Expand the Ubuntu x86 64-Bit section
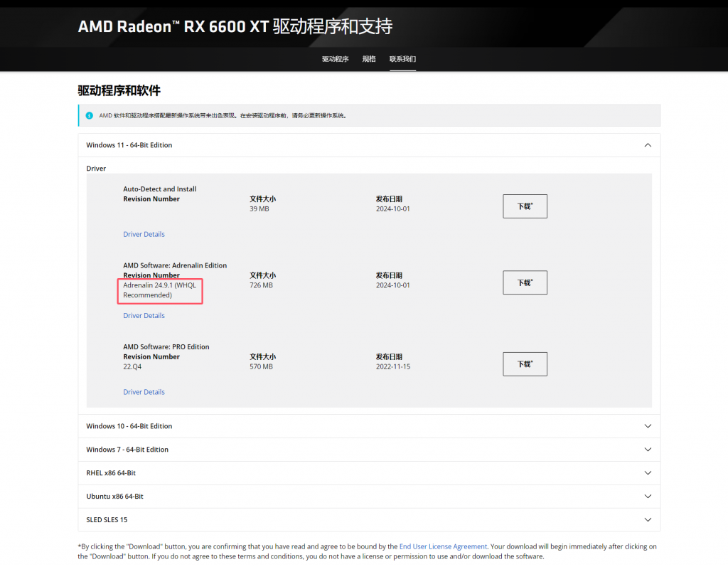Viewport: 728px width, 567px height. 647,497
